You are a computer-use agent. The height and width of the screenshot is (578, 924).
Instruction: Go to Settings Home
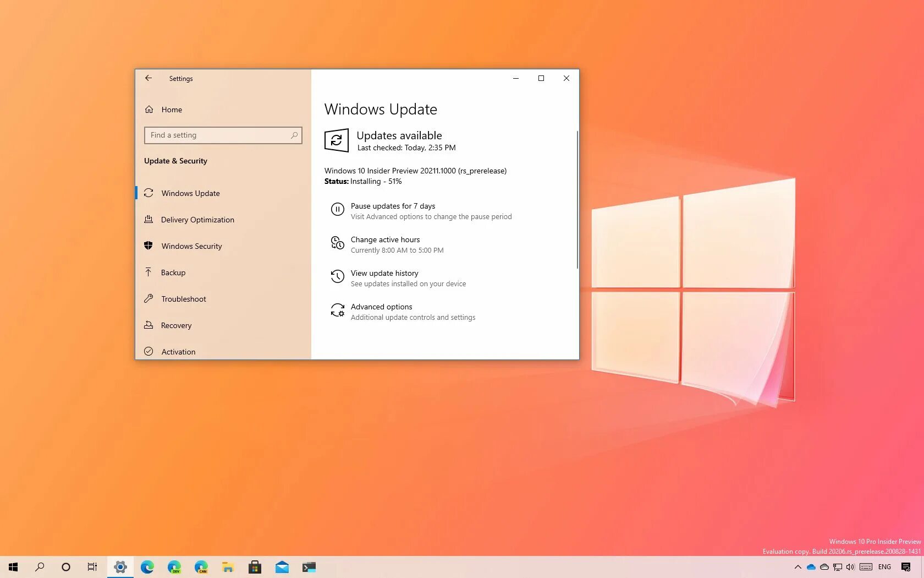coord(171,110)
